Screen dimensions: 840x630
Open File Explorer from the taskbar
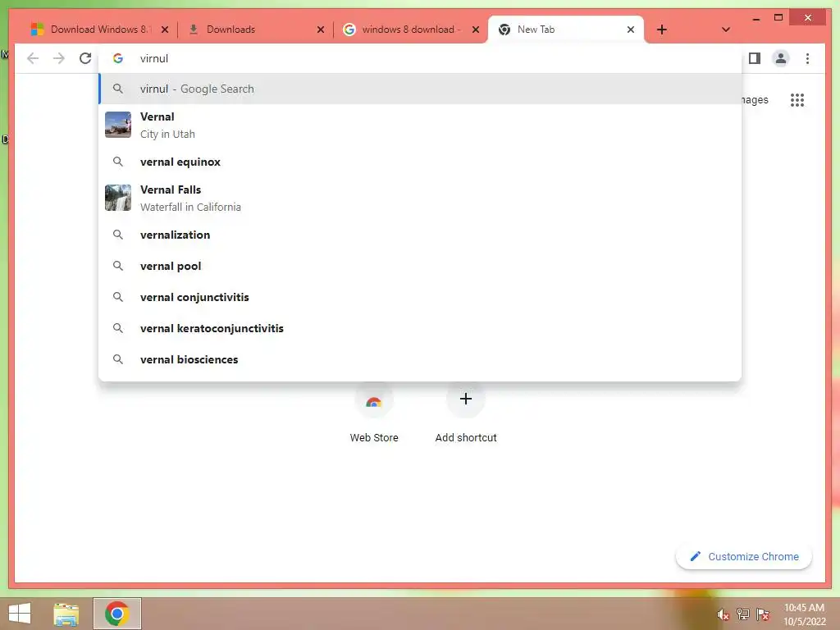pos(66,614)
